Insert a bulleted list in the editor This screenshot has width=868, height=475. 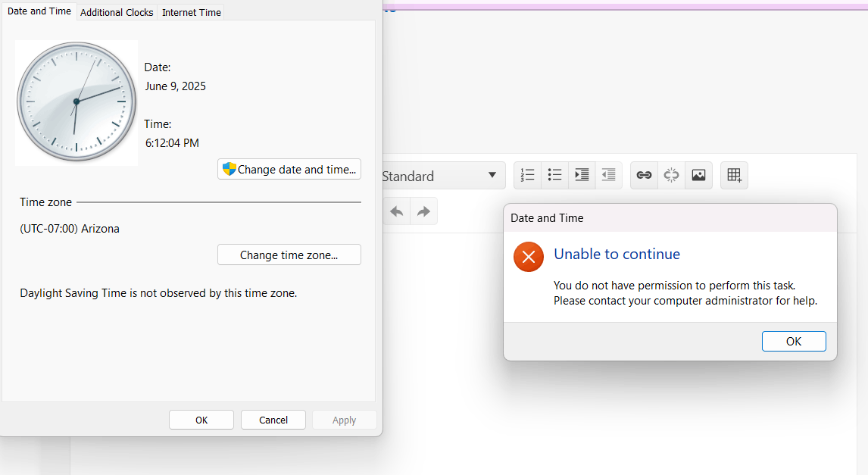pos(554,176)
